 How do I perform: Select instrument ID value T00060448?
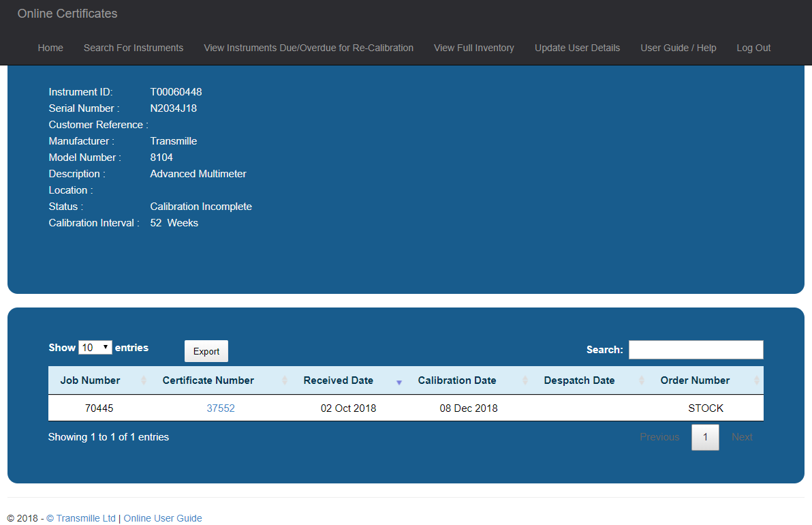[x=176, y=92]
